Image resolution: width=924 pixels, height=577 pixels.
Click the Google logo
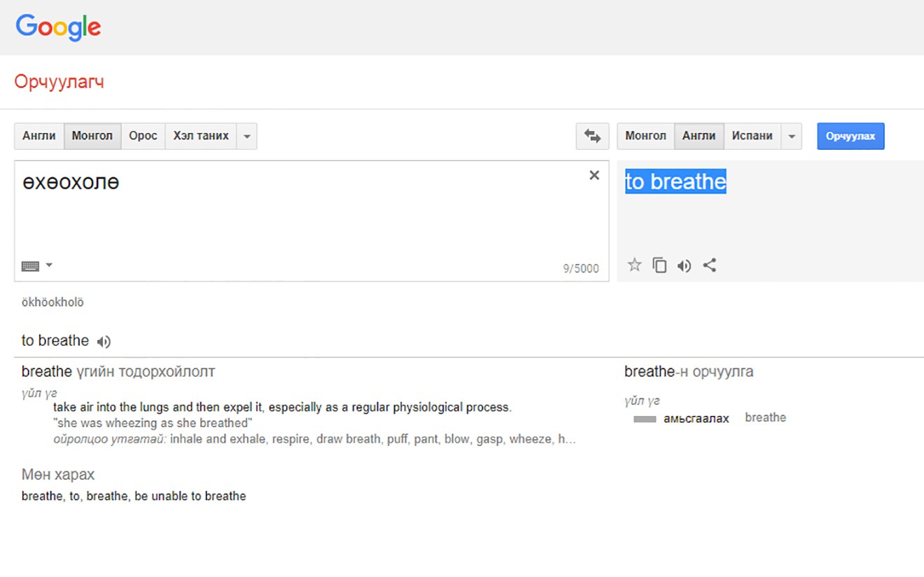pos(58,27)
